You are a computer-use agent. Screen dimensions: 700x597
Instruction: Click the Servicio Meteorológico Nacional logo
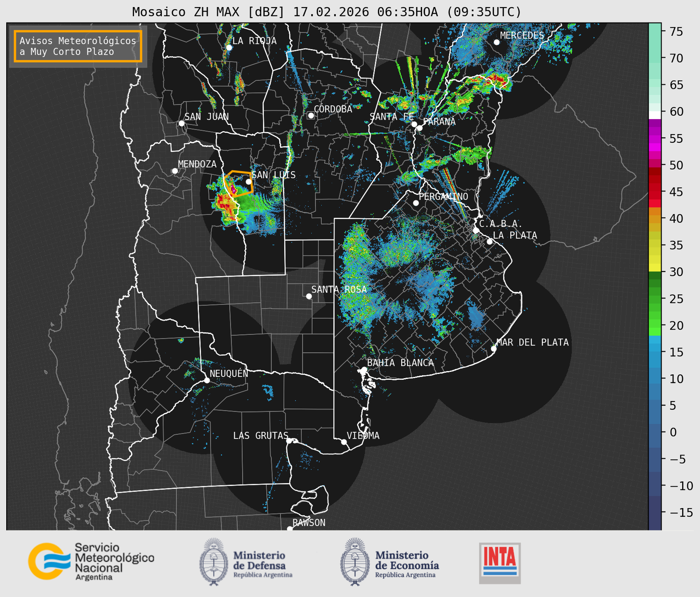(91, 561)
